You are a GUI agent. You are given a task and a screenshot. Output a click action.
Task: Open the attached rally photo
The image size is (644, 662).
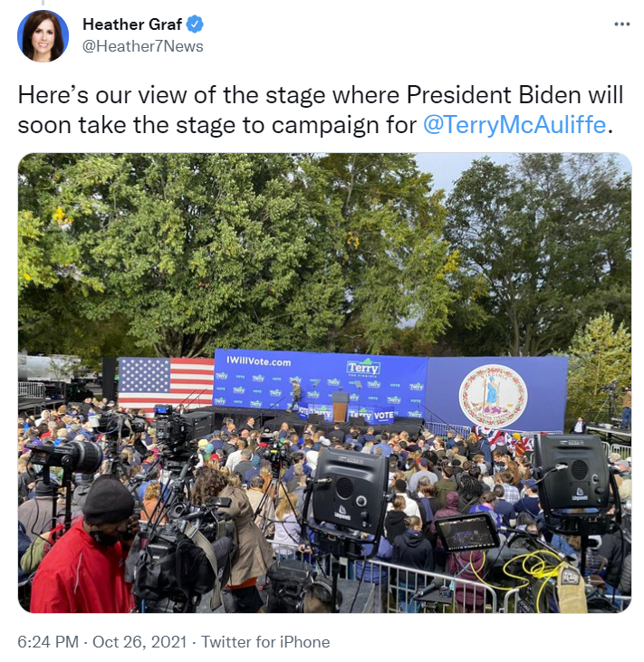click(324, 382)
